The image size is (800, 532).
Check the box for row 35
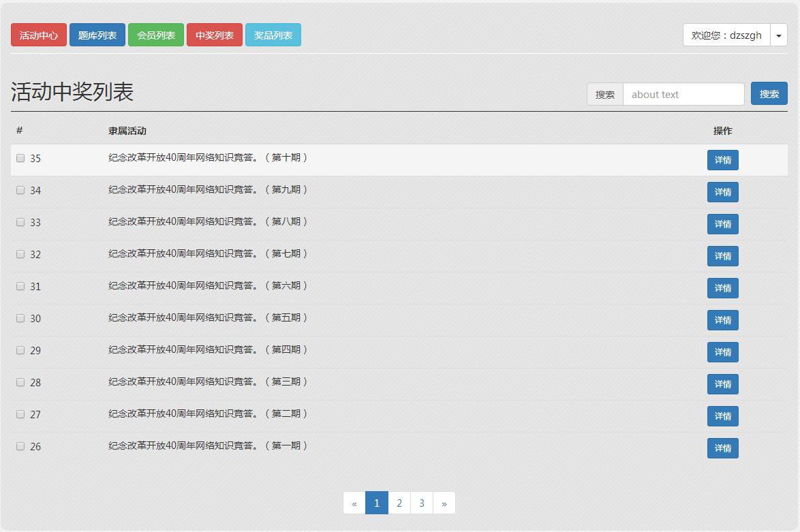point(20,158)
